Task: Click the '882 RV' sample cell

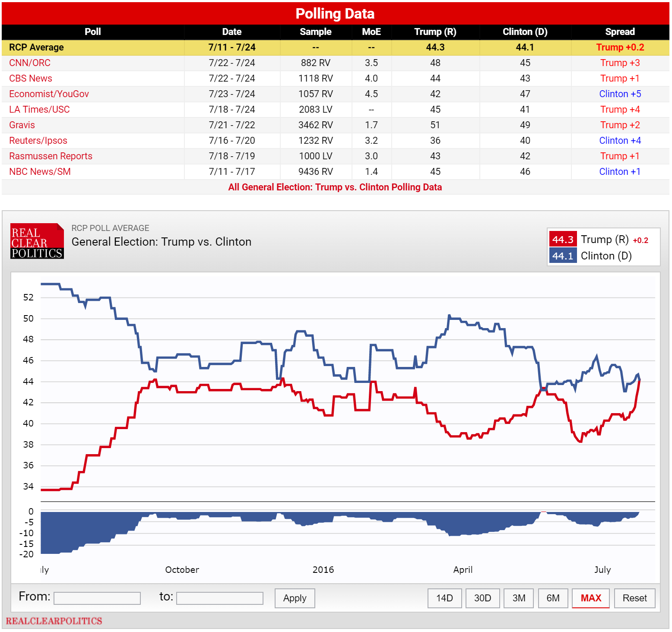Action: [316, 63]
